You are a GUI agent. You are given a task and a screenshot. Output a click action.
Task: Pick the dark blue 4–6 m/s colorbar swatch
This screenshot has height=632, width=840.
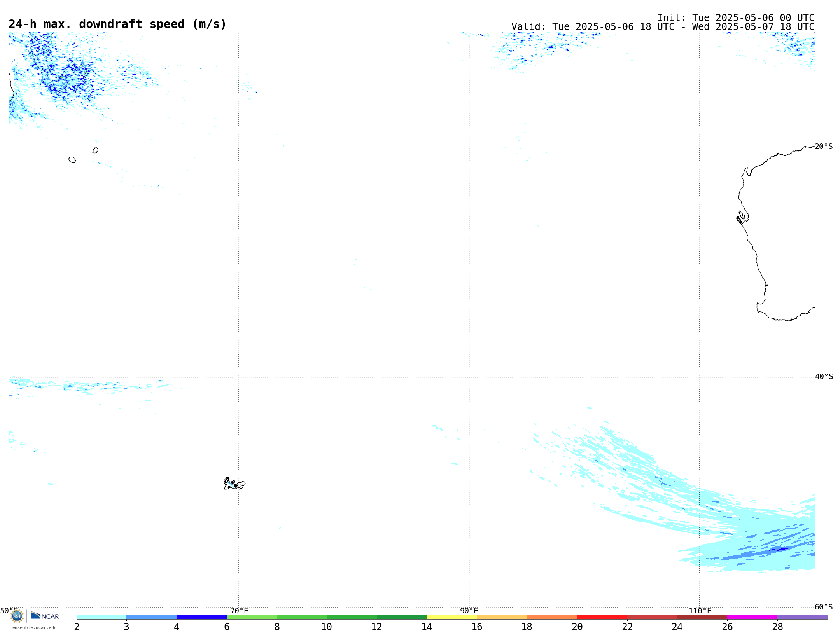[201, 617]
